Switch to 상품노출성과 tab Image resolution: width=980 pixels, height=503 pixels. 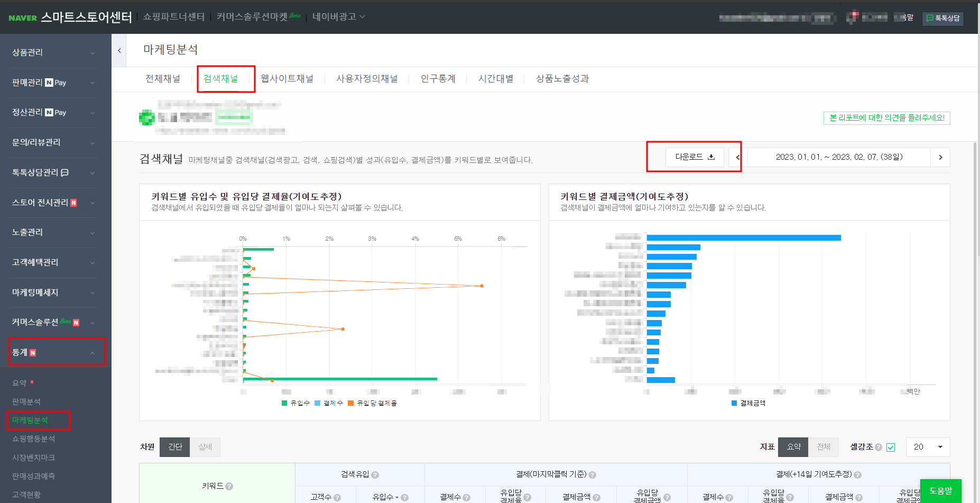(x=562, y=79)
